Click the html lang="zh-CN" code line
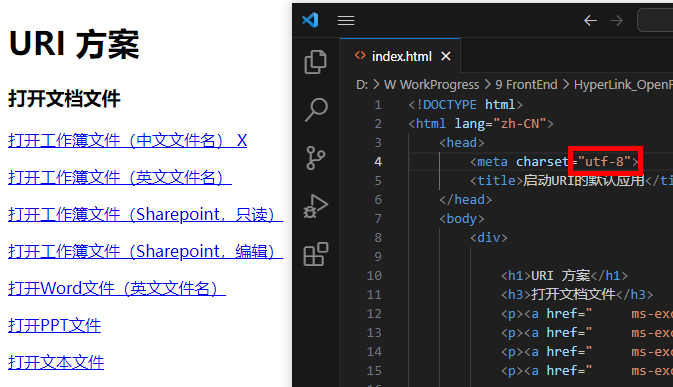 pyautogui.click(x=481, y=124)
